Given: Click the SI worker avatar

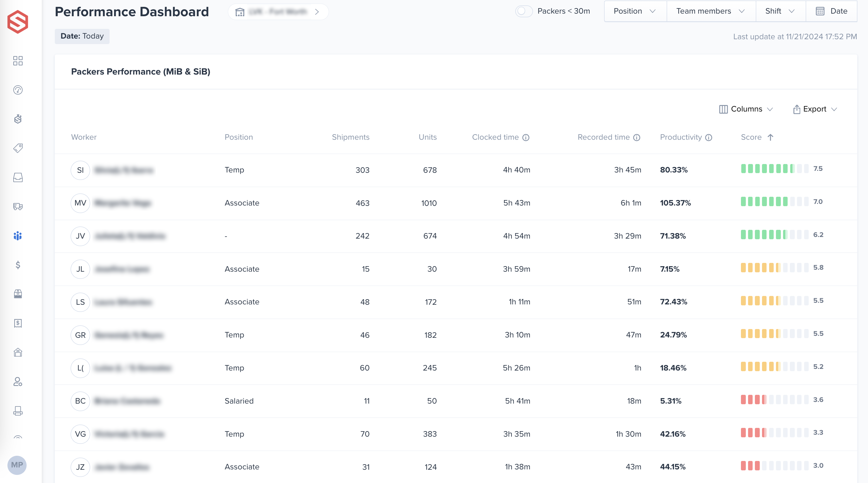Looking at the screenshot, I should pos(80,170).
